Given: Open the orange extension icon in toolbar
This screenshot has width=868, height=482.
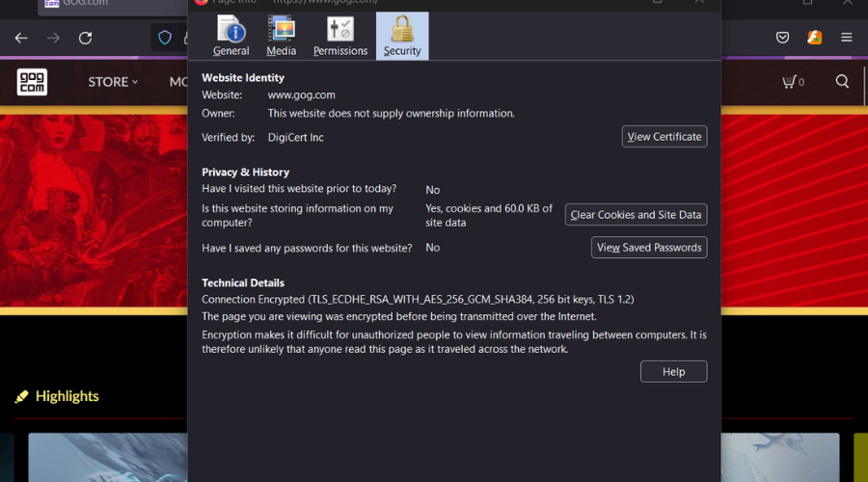Looking at the screenshot, I should click(814, 38).
